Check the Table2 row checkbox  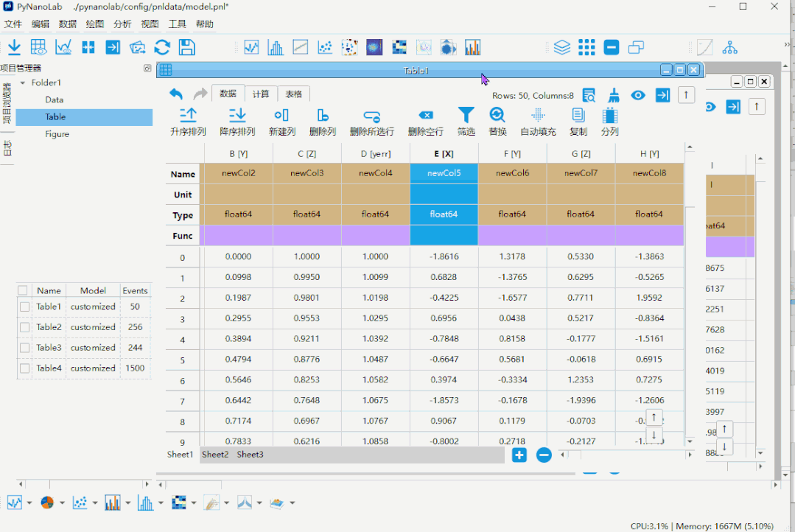[x=24, y=327]
